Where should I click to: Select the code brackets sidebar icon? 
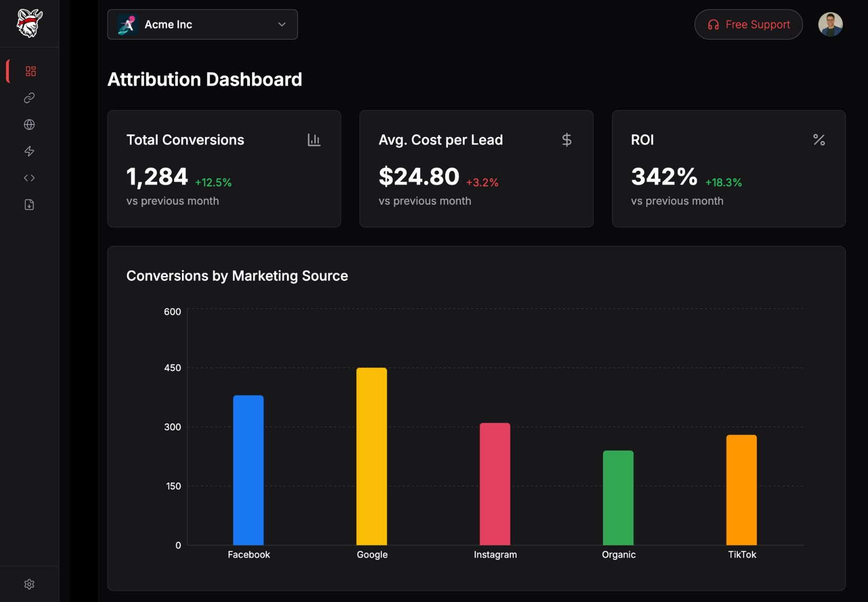(x=29, y=178)
